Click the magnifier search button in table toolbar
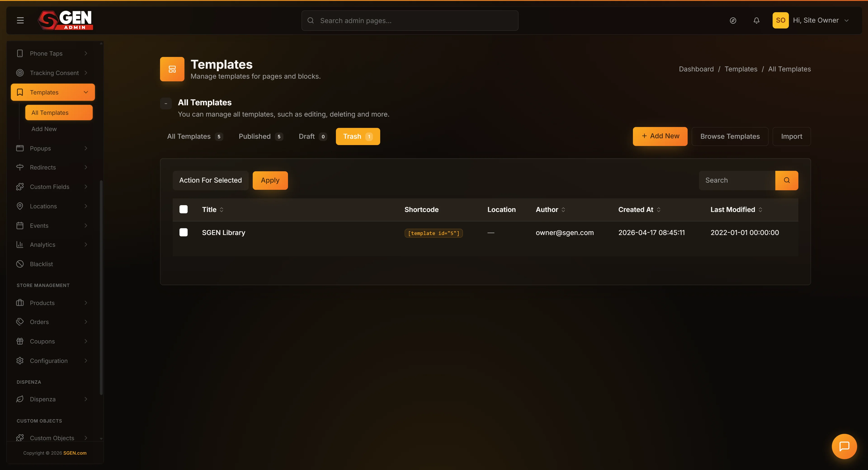 (786, 180)
